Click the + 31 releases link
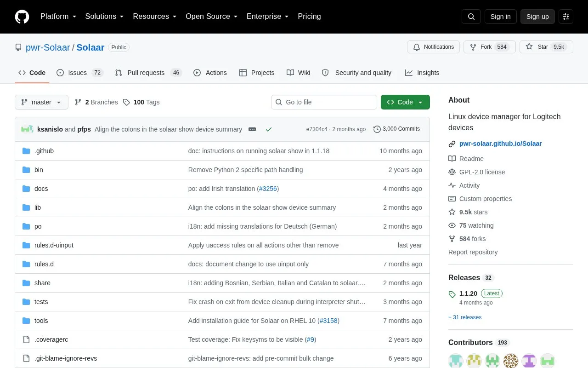 click(x=465, y=317)
